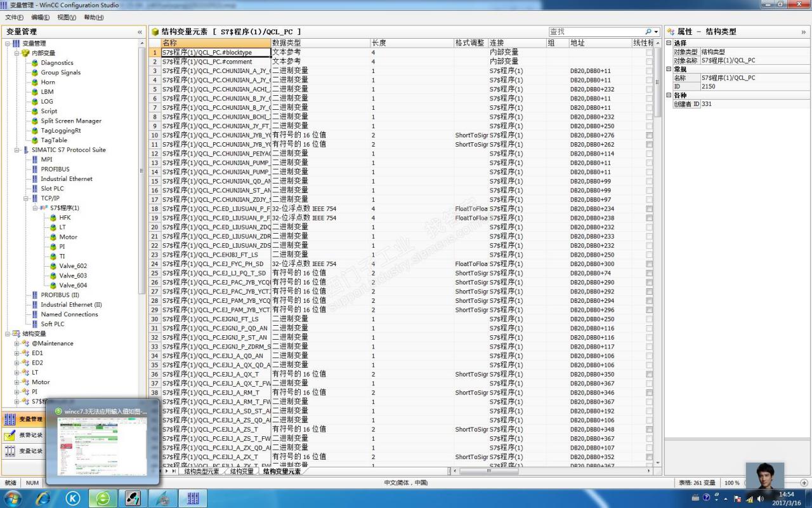Sort by the 数据类型 column header

point(320,43)
